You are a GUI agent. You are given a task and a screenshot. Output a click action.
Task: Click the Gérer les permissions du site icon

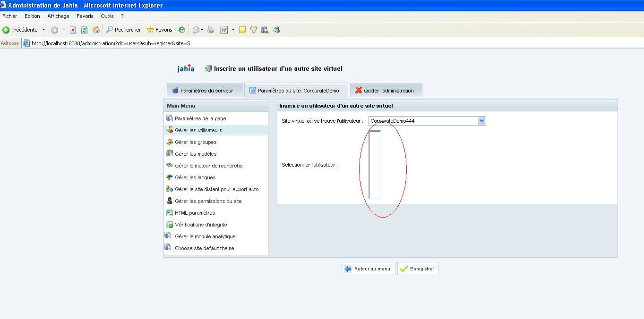[x=170, y=201]
